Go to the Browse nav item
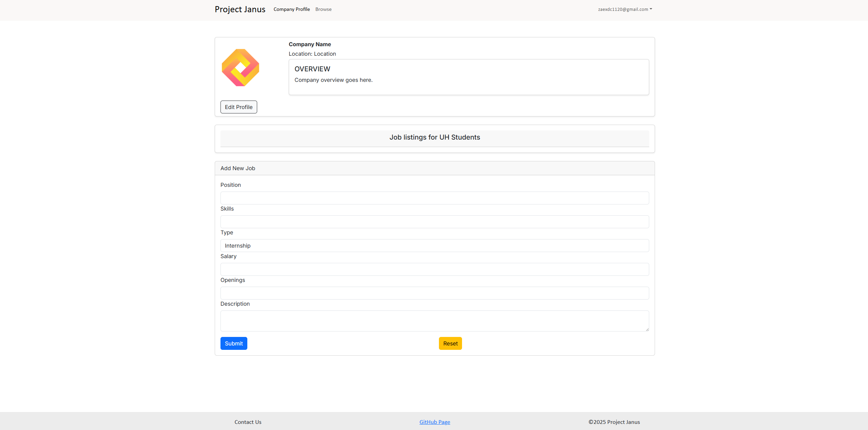 [323, 9]
